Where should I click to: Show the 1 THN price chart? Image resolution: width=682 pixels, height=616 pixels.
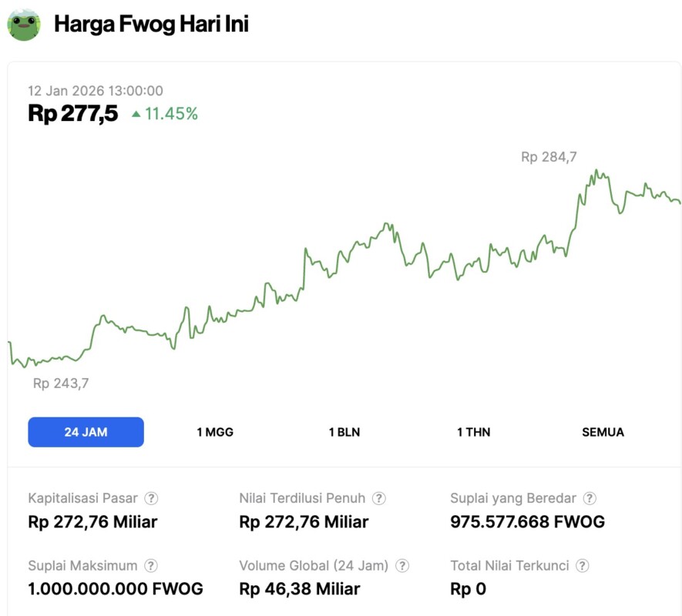click(473, 432)
